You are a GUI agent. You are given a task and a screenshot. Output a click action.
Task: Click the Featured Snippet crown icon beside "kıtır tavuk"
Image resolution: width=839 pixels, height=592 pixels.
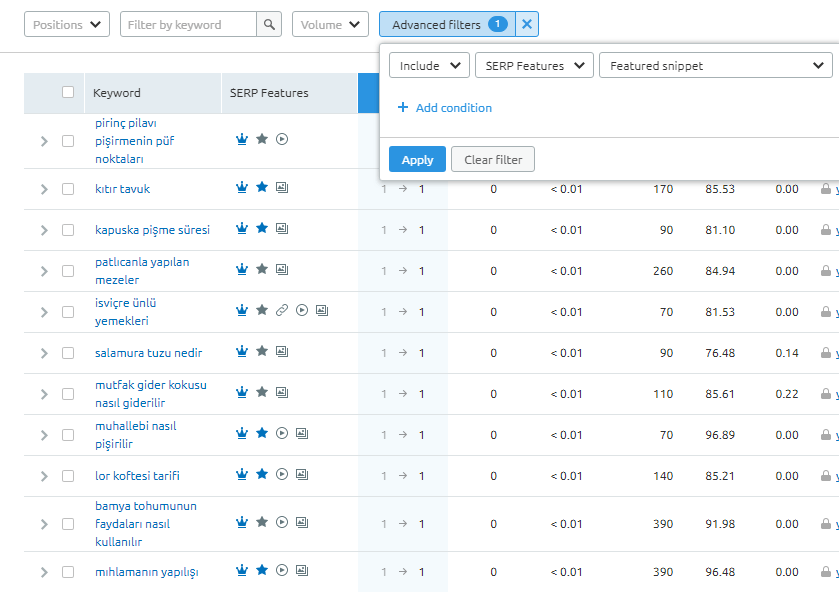coord(241,188)
